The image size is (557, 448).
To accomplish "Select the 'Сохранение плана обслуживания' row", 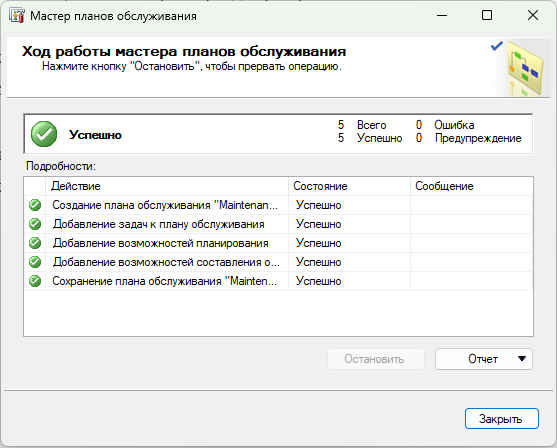I will tap(278, 281).
